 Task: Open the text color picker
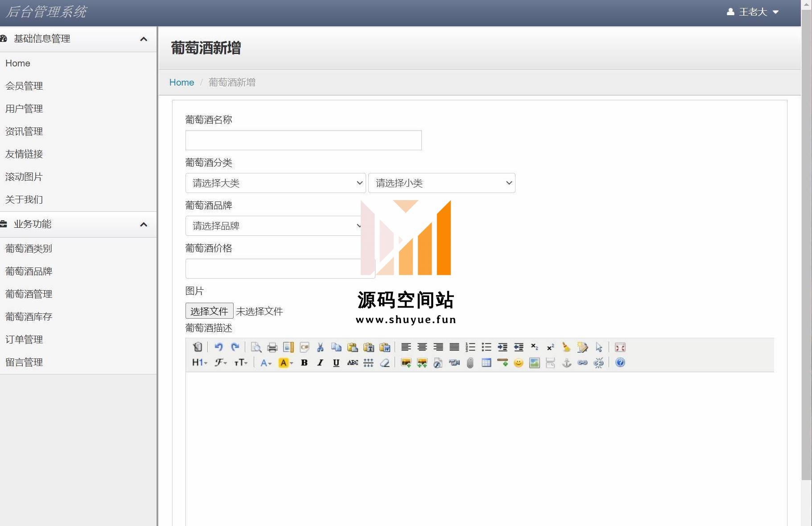click(266, 363)
